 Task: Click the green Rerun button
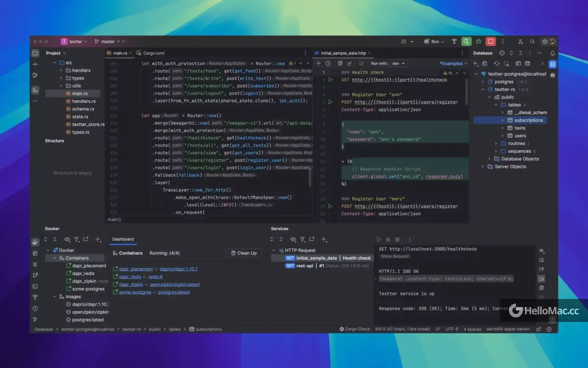click(x=466, y=41)
